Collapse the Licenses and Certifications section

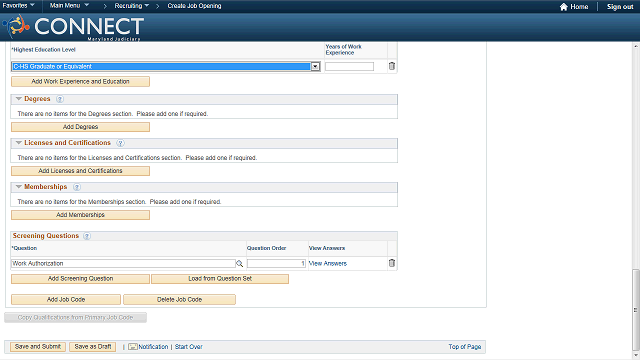(x=18, y=143)
